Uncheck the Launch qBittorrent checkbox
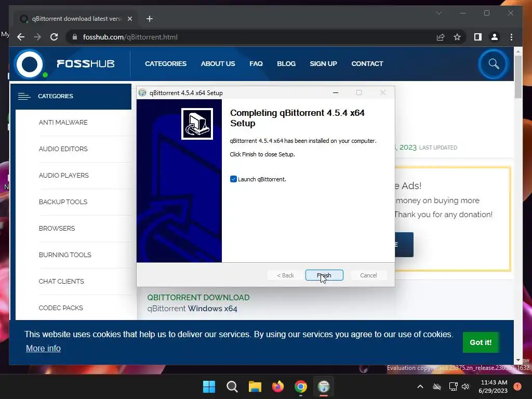532x399 pixels. point(233,179)
